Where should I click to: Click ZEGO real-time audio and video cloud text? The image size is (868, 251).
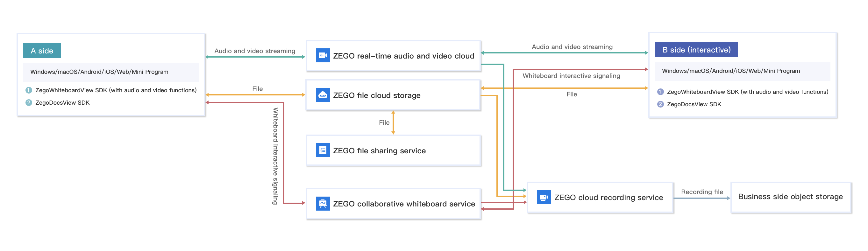pos(403,56)
